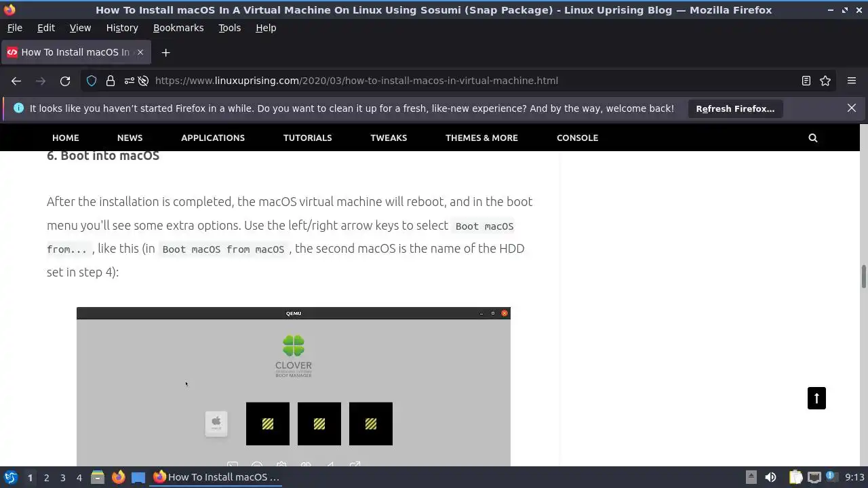Click the Forward navigation arrow
The image size is (868, 488).
coord(41,81)
